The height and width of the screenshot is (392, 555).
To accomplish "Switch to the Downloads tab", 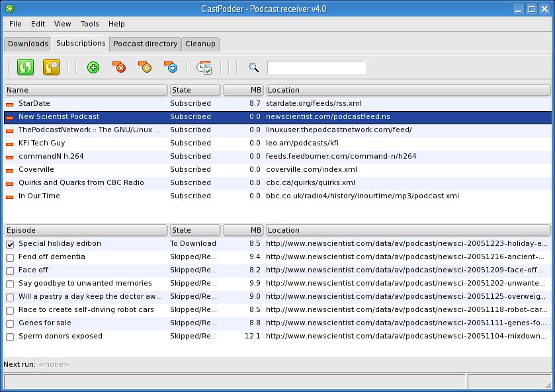I will tap(28, 44).
